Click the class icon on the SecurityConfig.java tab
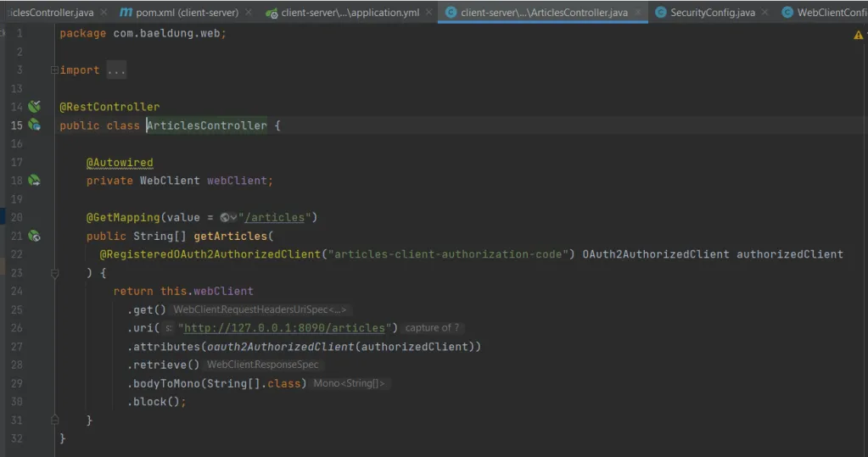 (660, 12)
